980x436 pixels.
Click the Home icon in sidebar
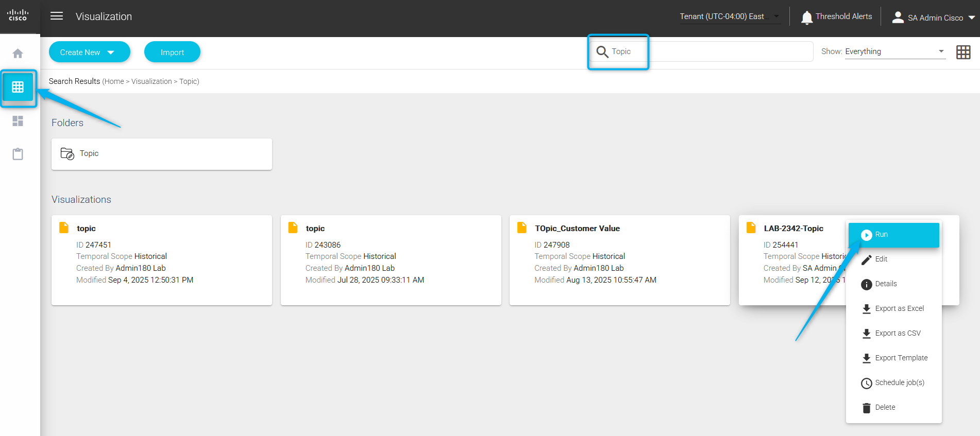18,54
